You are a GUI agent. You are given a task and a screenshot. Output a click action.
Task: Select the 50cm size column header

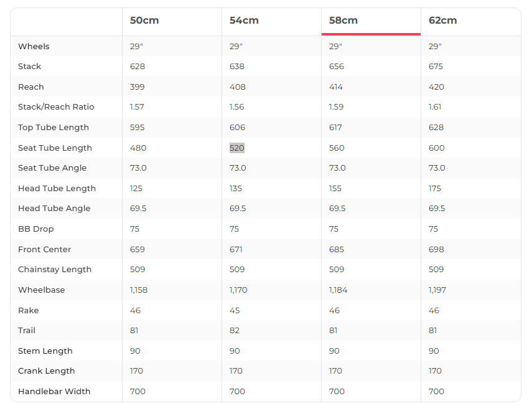(144, 21)
